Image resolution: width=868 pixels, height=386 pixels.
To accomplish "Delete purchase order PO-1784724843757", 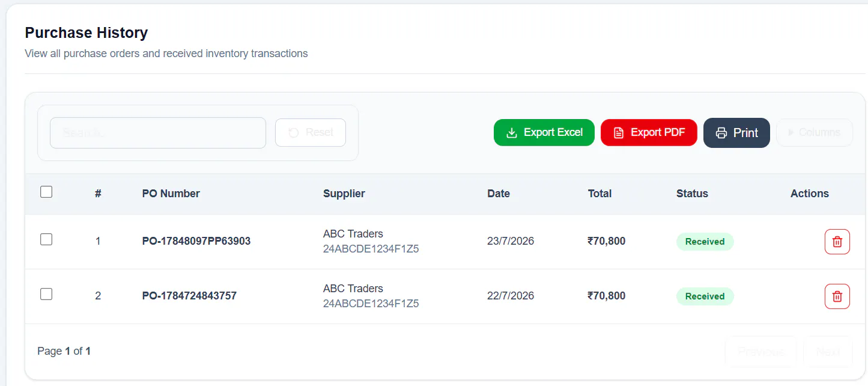I will tap(837, 296).
